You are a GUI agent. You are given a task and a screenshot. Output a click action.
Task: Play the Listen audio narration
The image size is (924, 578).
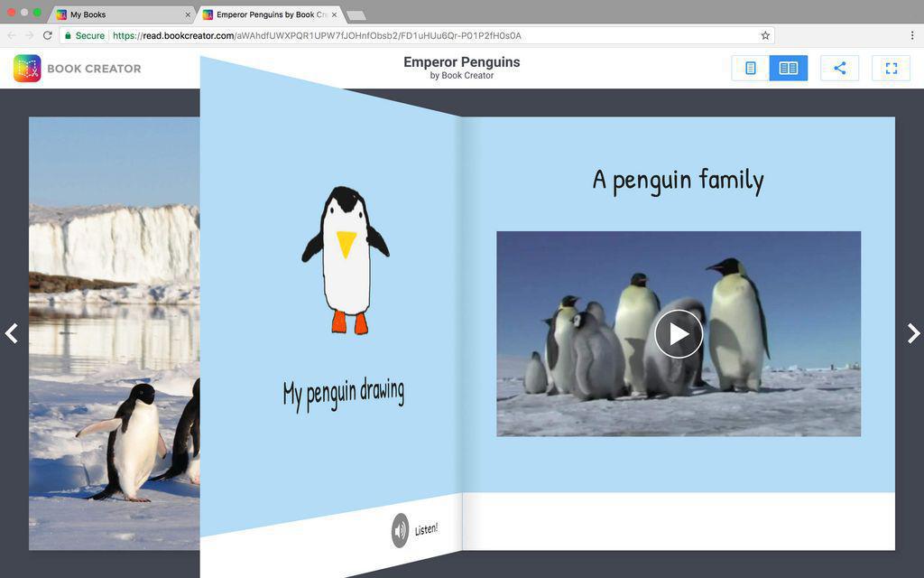click(401, 530)
